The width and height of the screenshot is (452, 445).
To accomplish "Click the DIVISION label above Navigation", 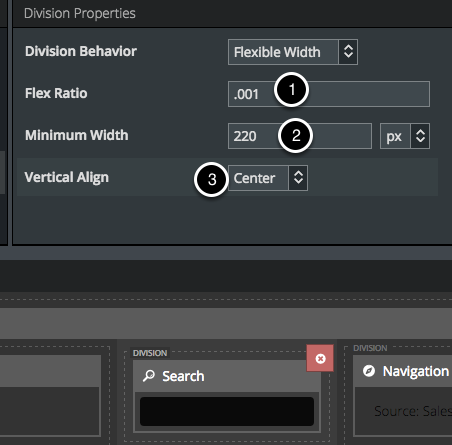I will [370, 348].
